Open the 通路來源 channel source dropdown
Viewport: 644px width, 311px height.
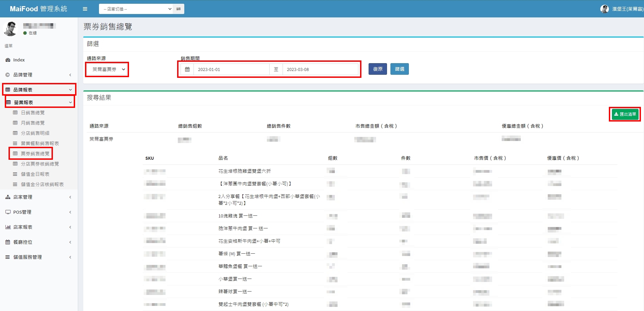[107, 69]
